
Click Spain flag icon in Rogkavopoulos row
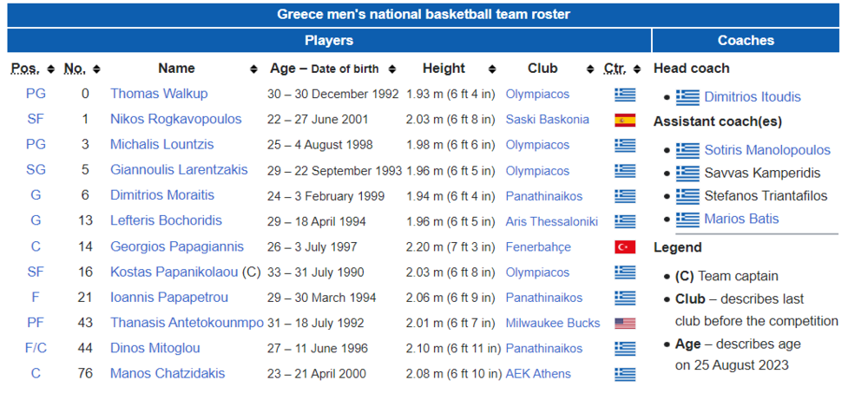pyautogui.click(x=624, y=120)
